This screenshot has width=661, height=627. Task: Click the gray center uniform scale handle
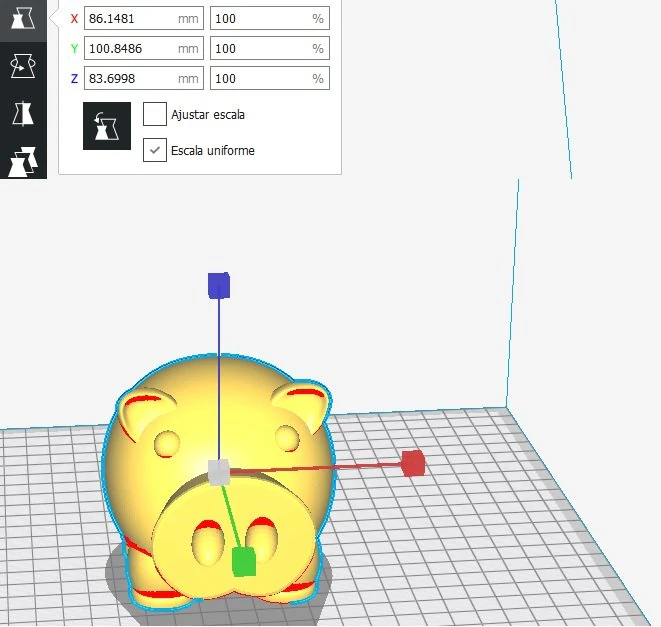(x=219, y=472)
